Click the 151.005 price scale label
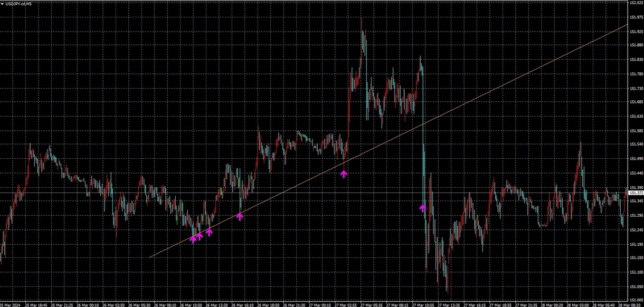This screenshot has width=644, height=307. click(636, 300)
